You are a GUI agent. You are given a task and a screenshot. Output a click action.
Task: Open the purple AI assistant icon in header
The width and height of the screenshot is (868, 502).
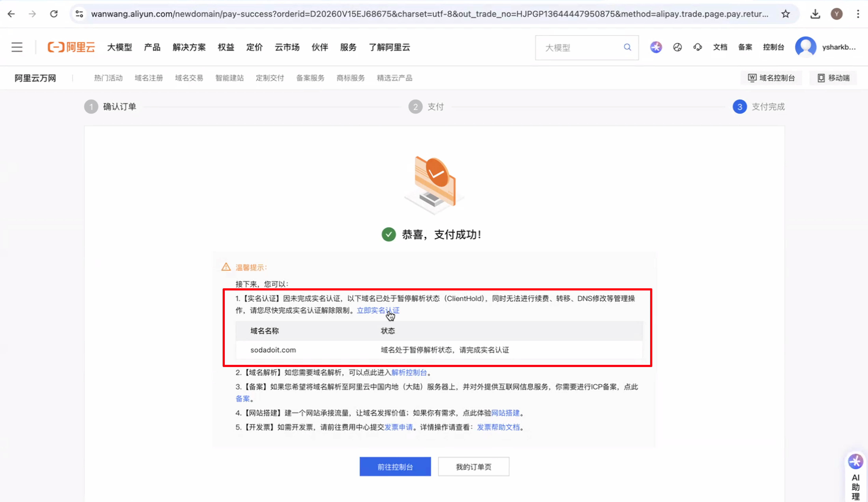click(656, 47)
